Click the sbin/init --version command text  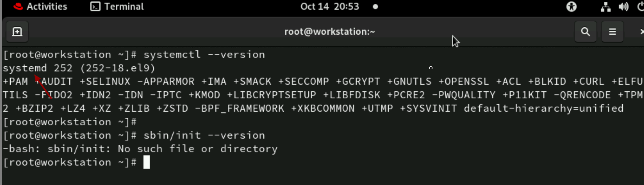(204, 135)
